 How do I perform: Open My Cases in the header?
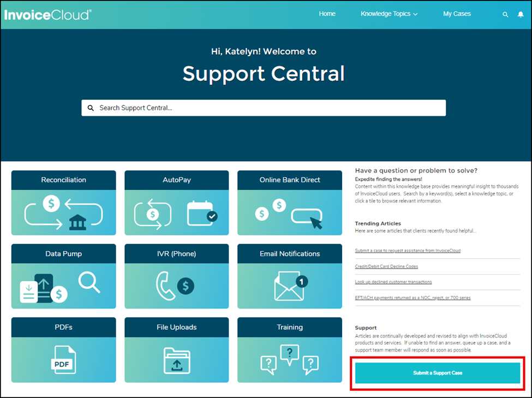457,14
